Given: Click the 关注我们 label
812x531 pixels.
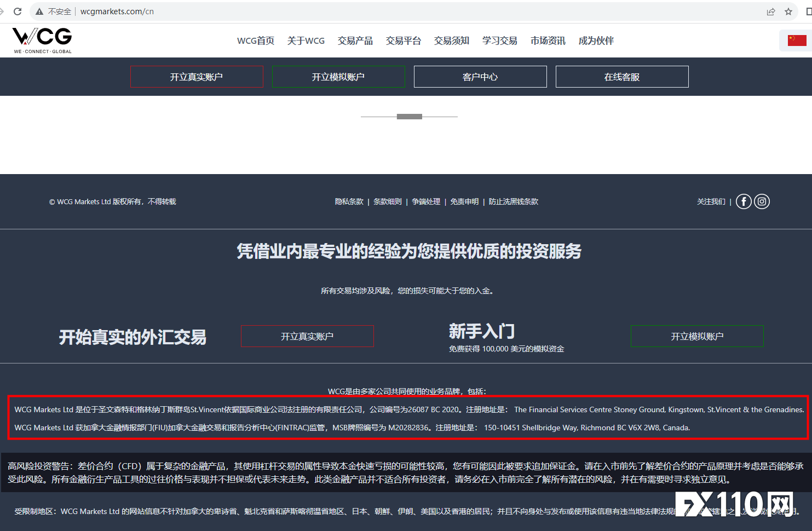Looking at the screenshot, I should pos(711,201).
